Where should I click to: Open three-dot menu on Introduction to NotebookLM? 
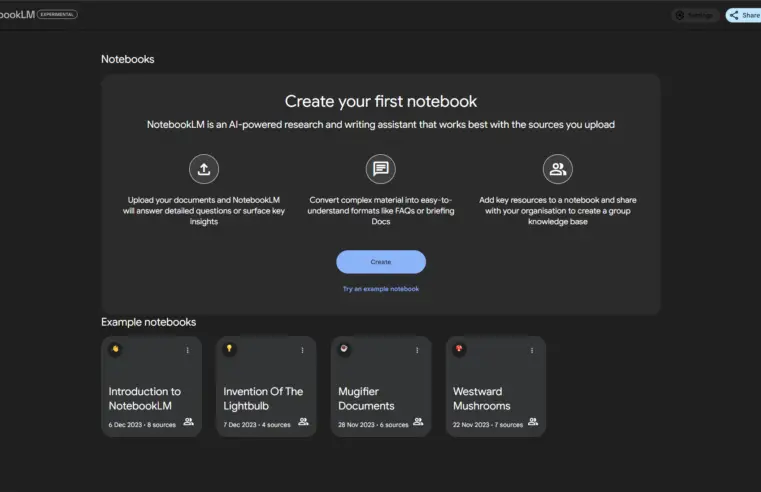pyautogui.click(x=187, y=350)
